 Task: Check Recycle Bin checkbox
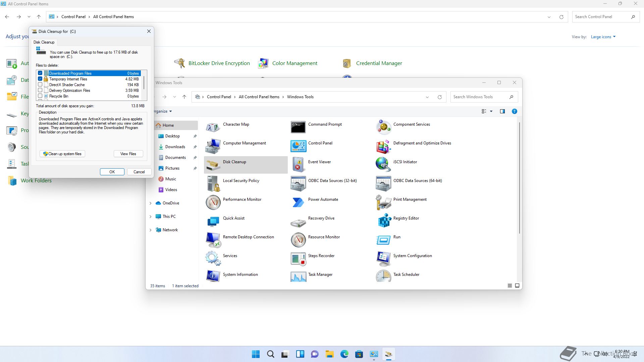coord(40,96)
